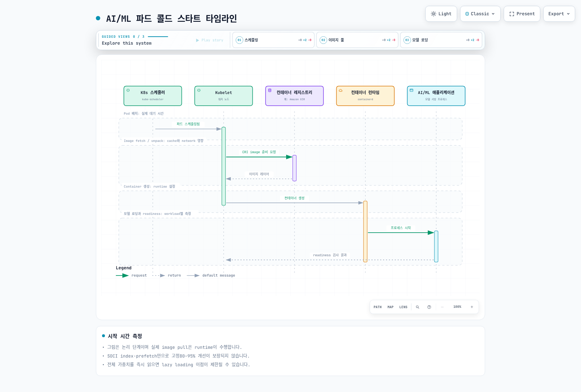The height and width of the screenshot is (392, 581).
Task: Click the 'request' legend entry
Action: [x=131, y=275]
